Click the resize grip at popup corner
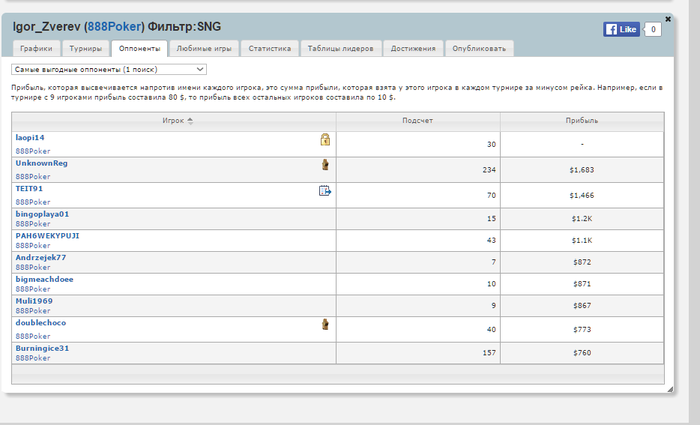The width and height of the screenshot is (700, 425). pyautogui.click(x=670, y=389)
